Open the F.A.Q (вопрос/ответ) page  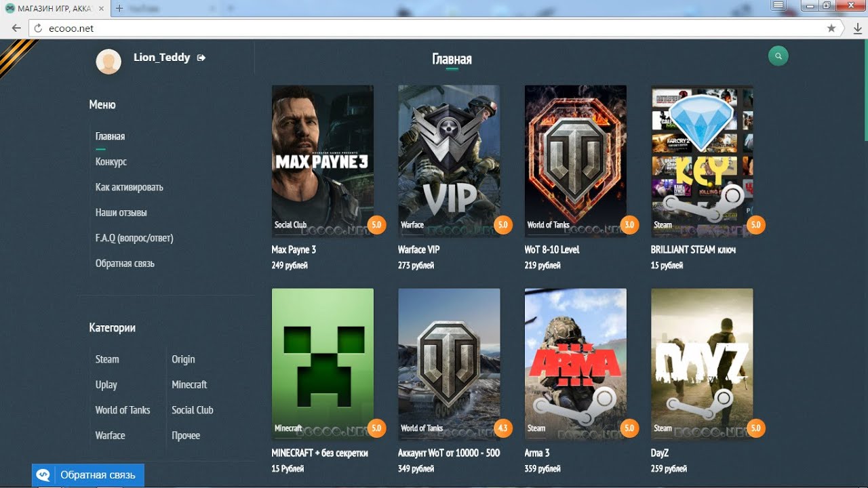coord(134,238)
